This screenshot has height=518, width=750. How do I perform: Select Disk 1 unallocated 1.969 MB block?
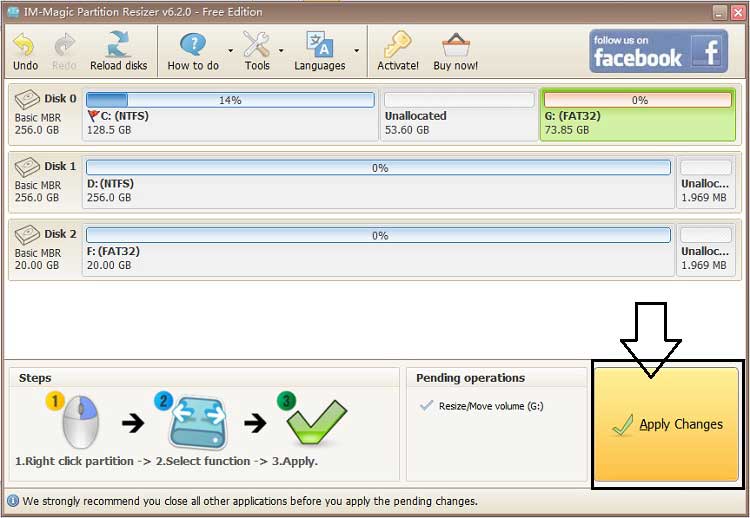coord(706,182)
